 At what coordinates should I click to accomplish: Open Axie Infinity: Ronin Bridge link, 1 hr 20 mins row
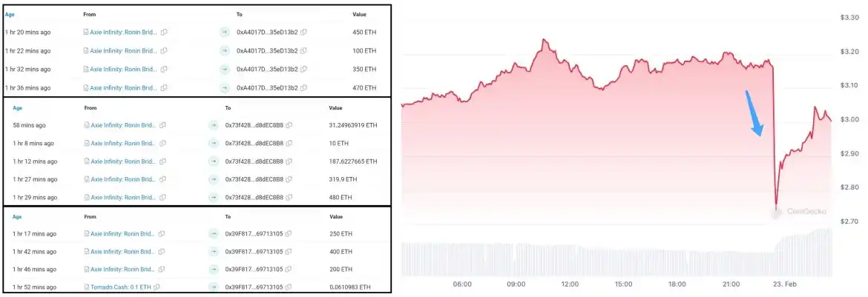point(123,32)
